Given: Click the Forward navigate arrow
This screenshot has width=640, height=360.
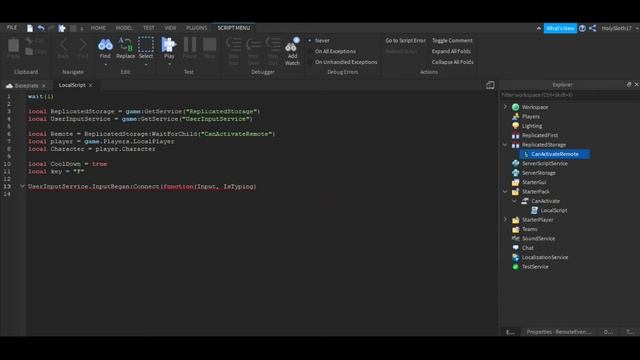Looking at the screenshot, I should point(83,44).
